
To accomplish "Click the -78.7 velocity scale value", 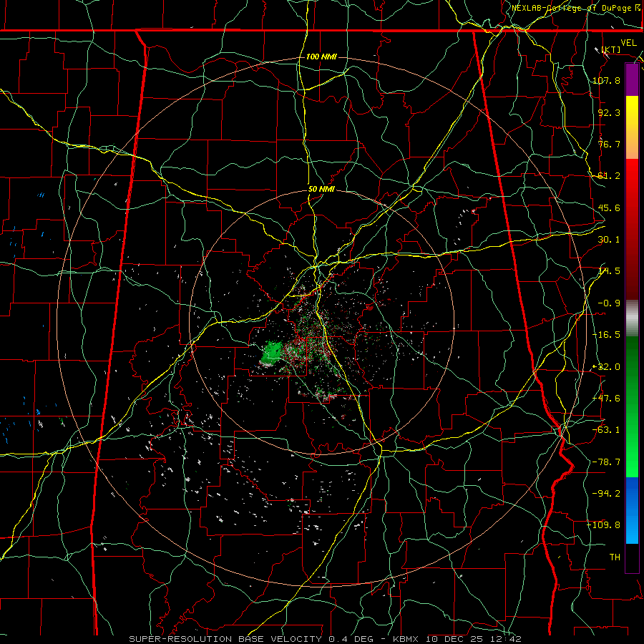I will (x=607, y=462).
